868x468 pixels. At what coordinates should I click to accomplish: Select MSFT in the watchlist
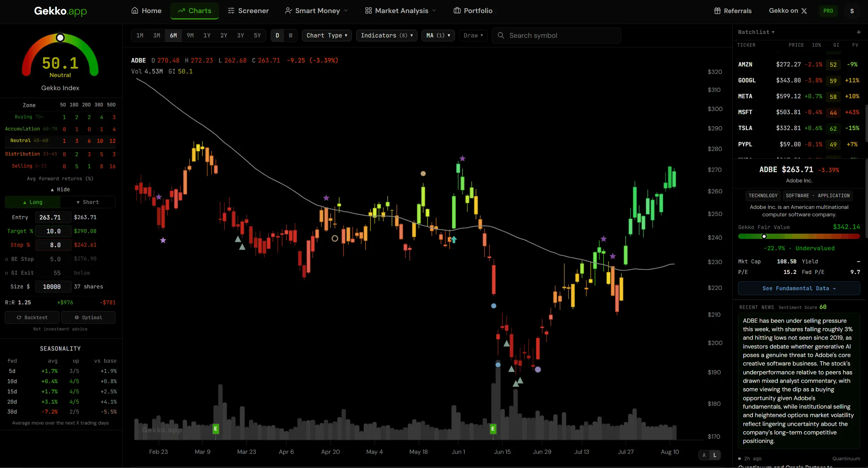pyautogui.click(x=799, y=112)
